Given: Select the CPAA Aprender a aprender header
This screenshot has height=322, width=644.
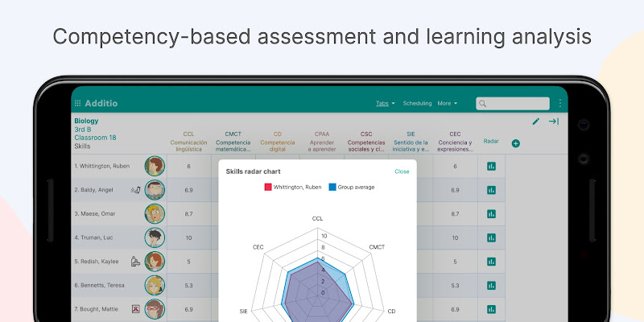Looking at the screenshot, I should point(322,142).
